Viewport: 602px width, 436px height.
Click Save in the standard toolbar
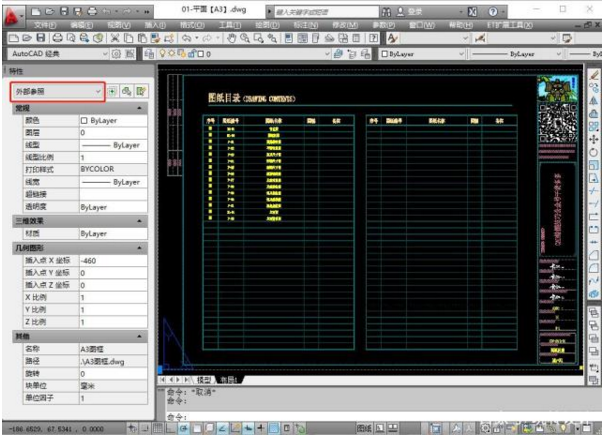coord(41,38)
